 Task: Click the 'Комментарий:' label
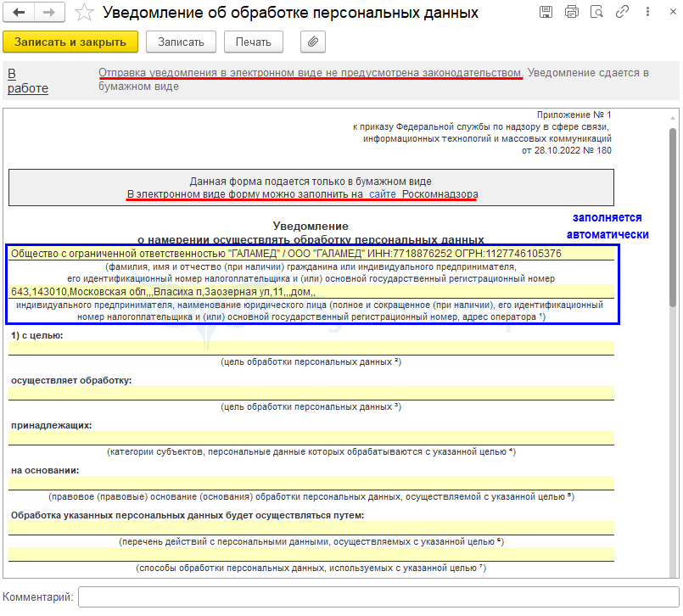click(x=38, y=596)
